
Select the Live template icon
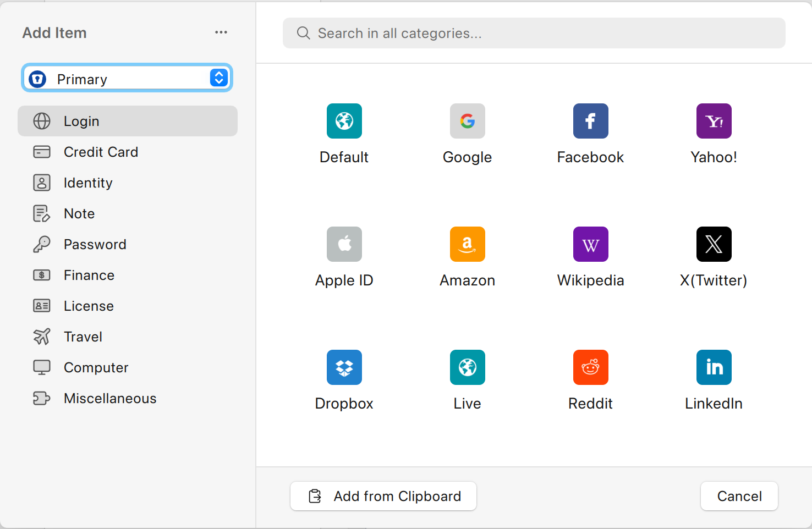click(468, 367)
